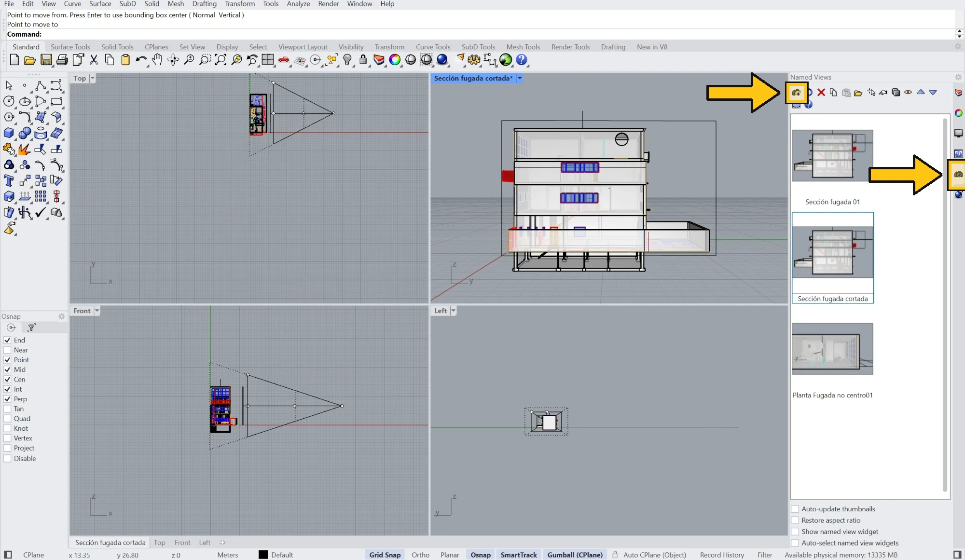Image resolution: width=965 pixels, height=560 pixels.
Task: Enable Show named view widget checkbox
Action: coord(795,532)
